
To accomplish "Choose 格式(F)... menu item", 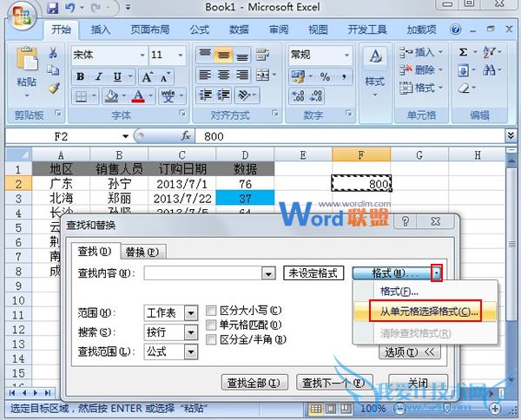I will 425,292.
